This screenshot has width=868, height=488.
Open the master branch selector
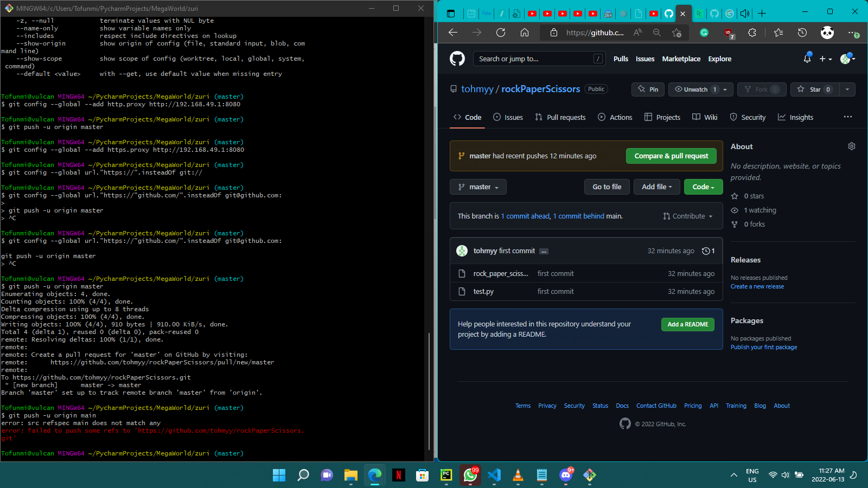click(x=477, y=187)
